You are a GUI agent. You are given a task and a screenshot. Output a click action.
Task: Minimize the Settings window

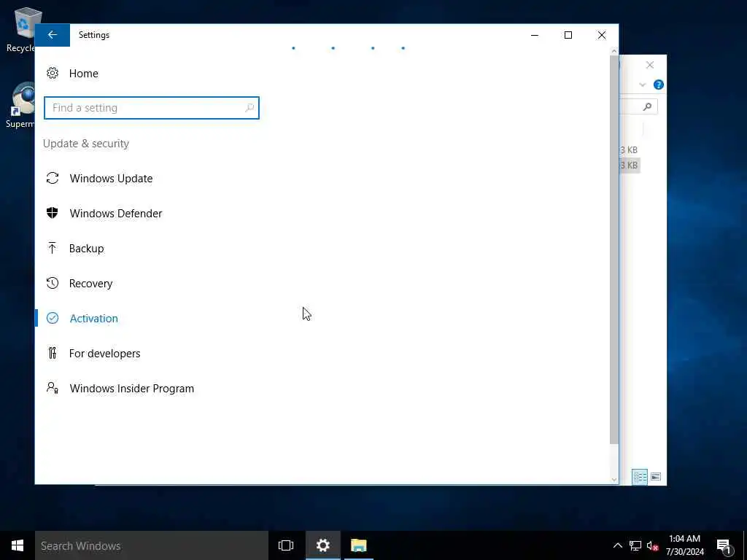(x=535, y=35)
